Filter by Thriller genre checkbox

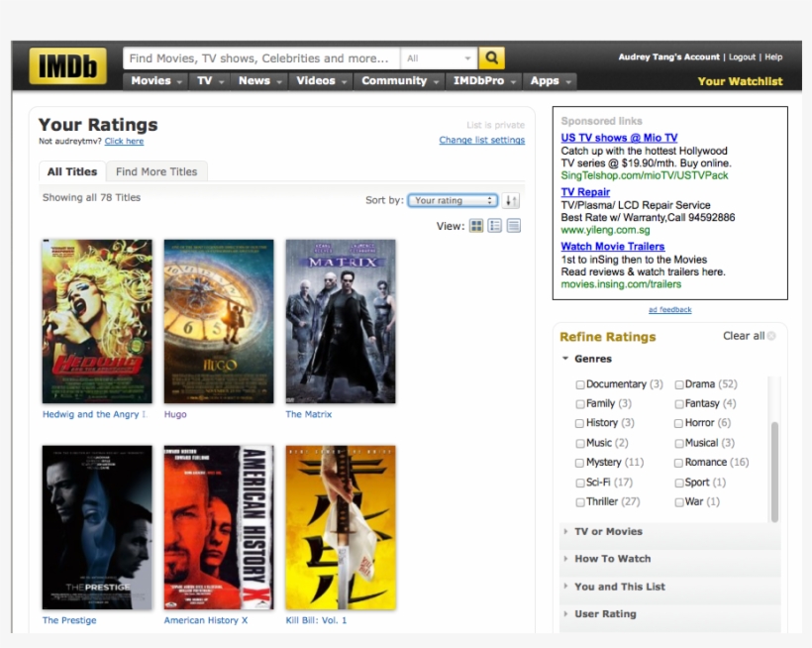coord(580,502)
